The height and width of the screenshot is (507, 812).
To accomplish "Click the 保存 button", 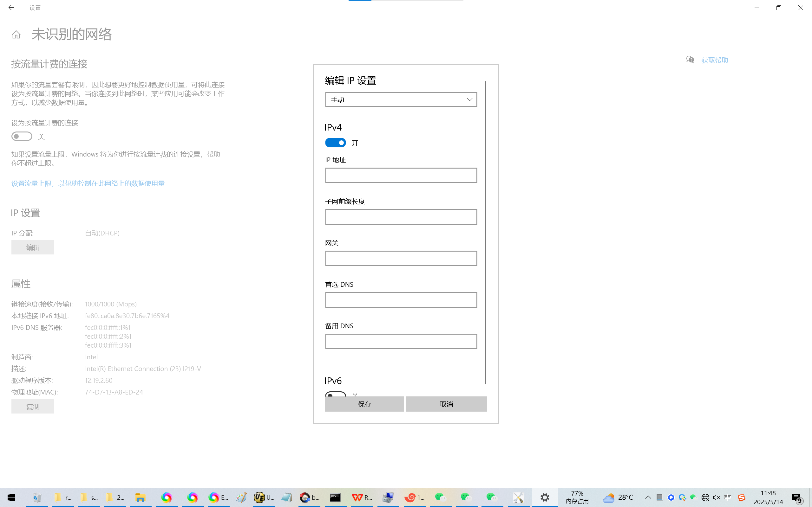I will coord(364,404).
